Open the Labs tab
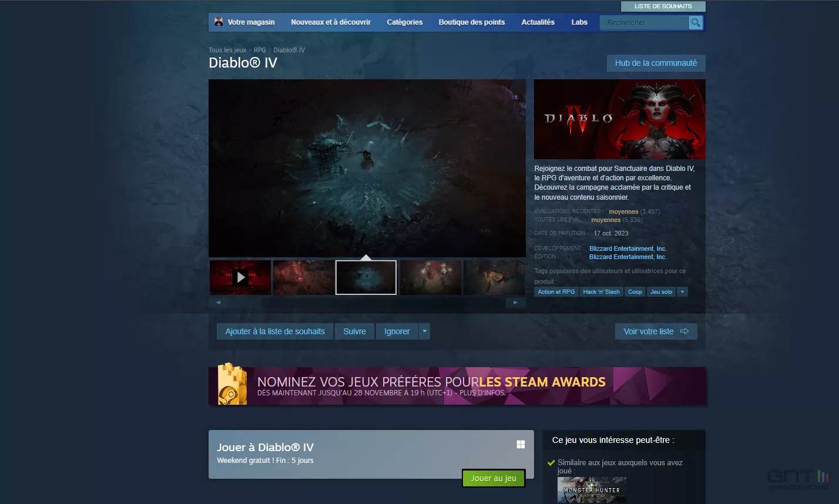Screen dimensions: 839x504 (579, 22)
